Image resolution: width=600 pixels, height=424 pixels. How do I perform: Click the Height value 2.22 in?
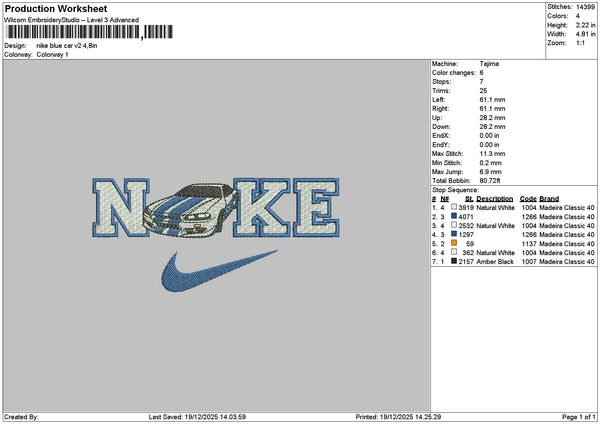[585, 25]
